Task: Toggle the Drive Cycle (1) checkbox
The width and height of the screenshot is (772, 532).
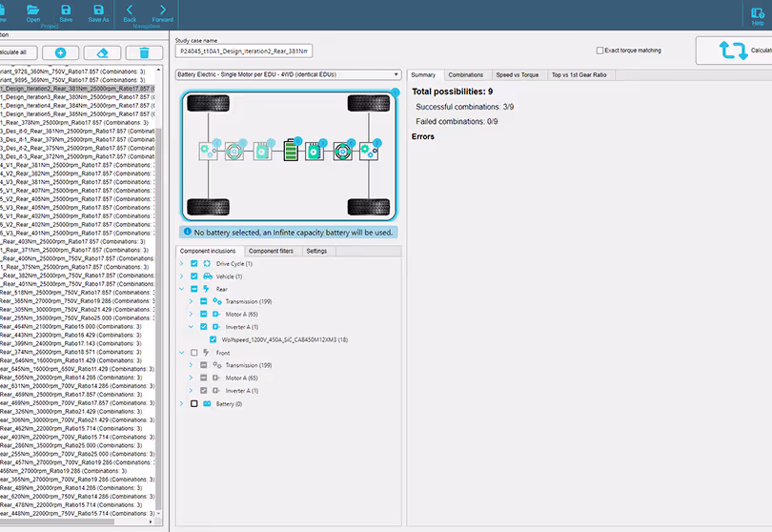Action: [194, 263]
